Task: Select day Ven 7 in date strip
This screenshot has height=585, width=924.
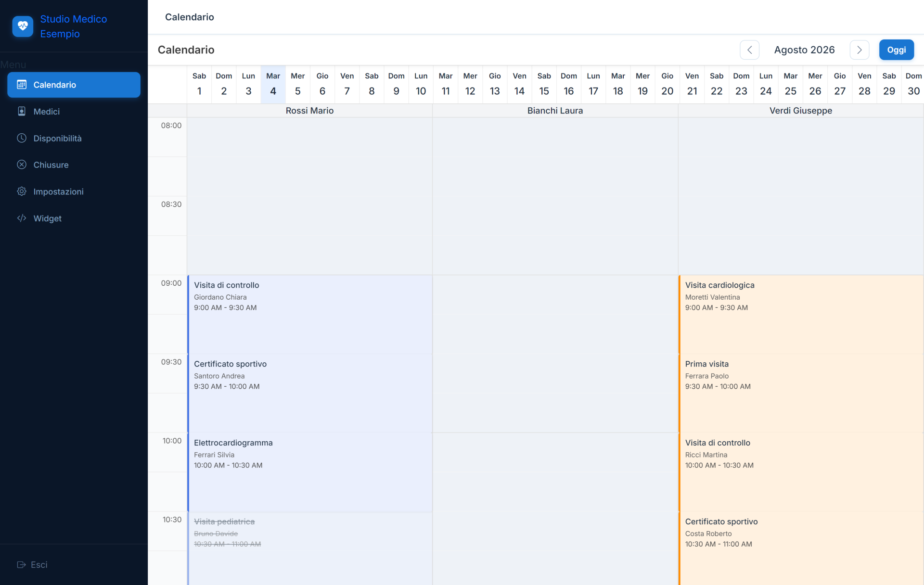Action: pyautogui.click(x=347, y=84)
